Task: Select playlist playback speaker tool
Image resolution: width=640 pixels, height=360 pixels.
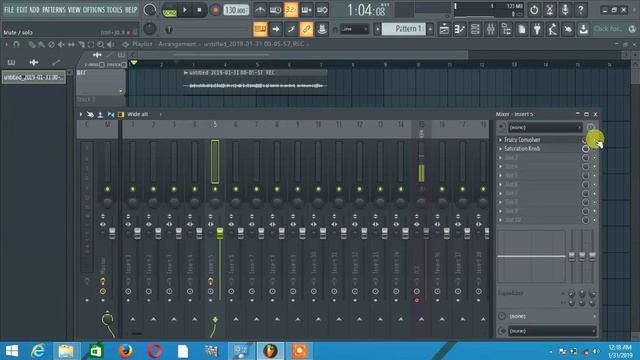Action: pyautogui.click(x=110, y=44)
